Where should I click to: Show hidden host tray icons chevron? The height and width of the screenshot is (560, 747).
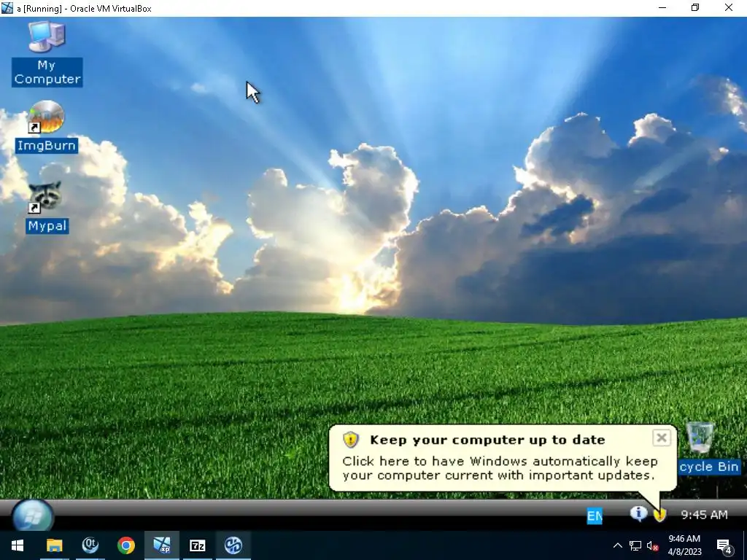tap(617, 545)
